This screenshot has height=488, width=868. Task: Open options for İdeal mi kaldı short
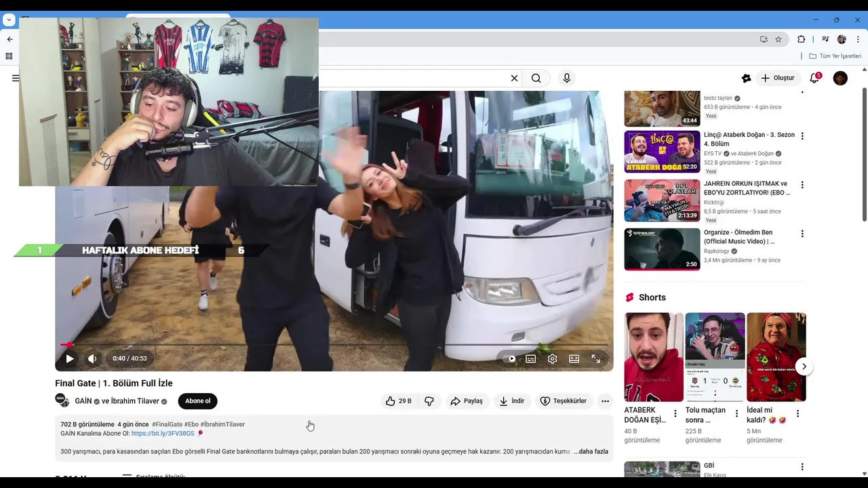click(797, 413)
